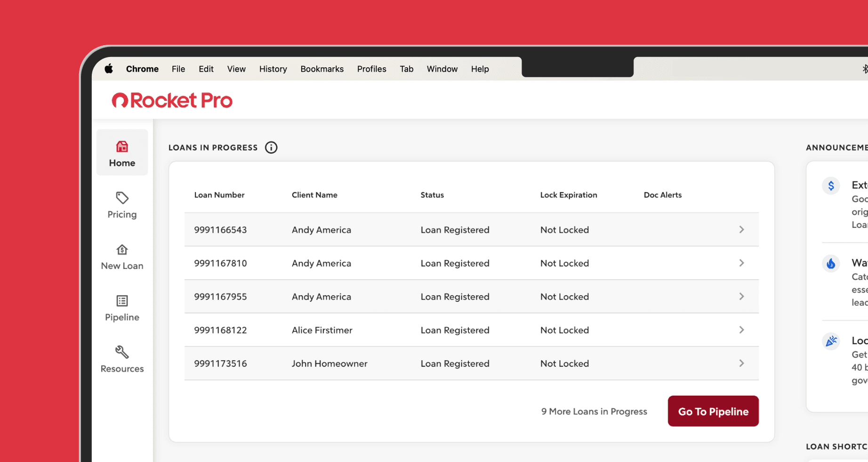This screenshot has height=462, width=868.
Task: Open Resources wrench icon
Action: [x=122, y=352]
